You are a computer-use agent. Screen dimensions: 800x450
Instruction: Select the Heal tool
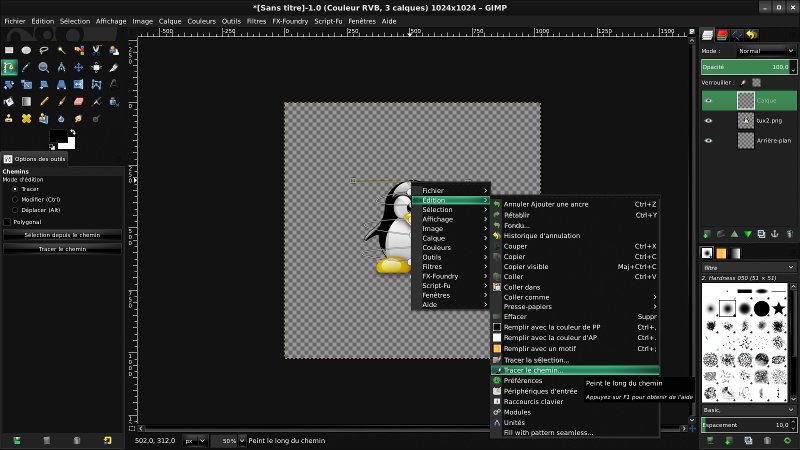[x=27, y=118]
